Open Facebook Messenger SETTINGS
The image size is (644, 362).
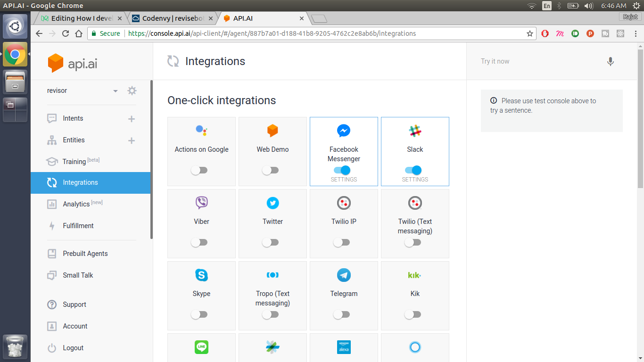(344, 180)
